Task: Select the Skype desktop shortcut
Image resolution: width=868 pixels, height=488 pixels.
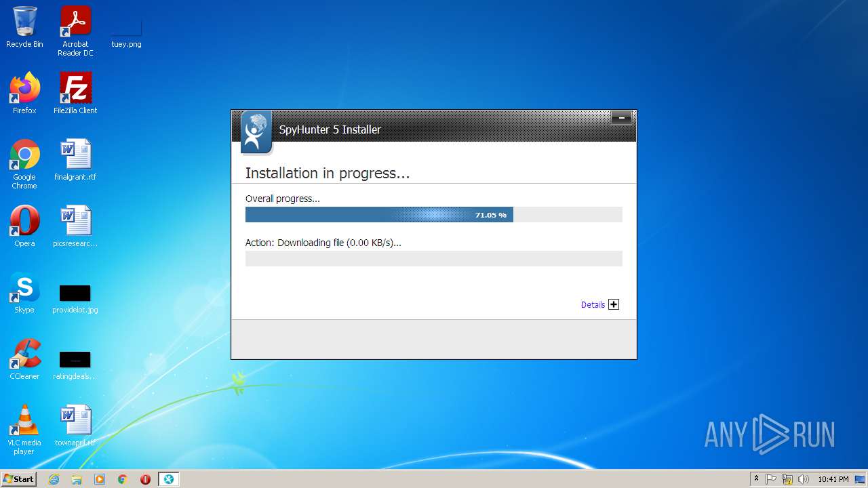Action: click(x=24, y=293)
